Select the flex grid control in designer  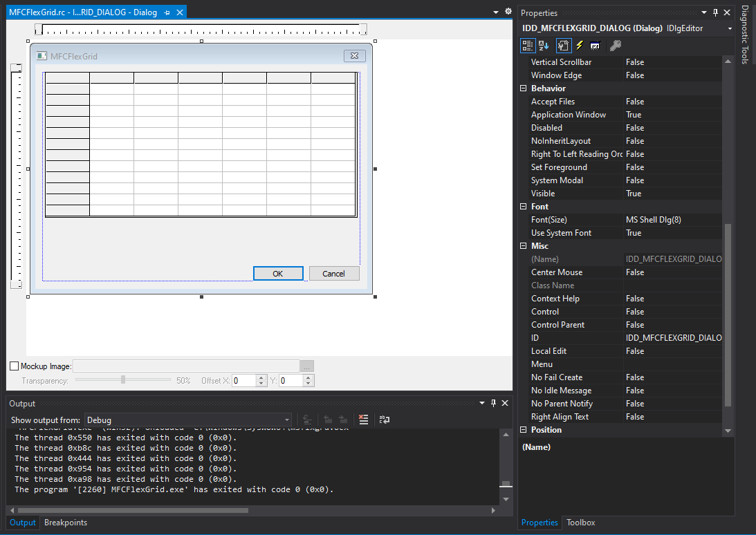coord(201,144)
